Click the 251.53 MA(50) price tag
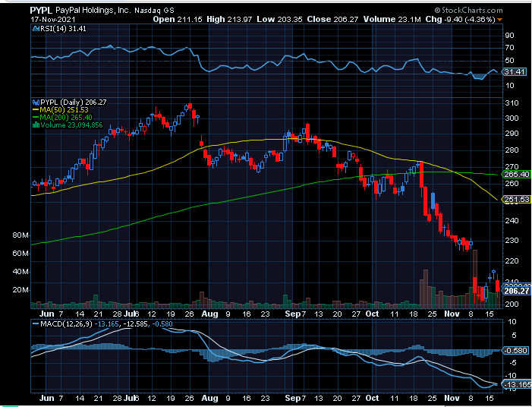This screenshot has height=407, width=532. 516,199
